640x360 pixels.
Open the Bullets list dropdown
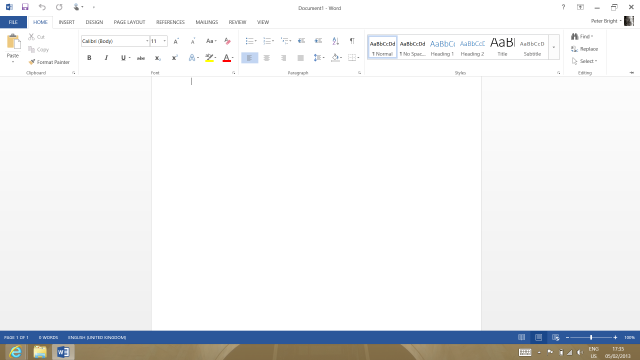[256, 41]
